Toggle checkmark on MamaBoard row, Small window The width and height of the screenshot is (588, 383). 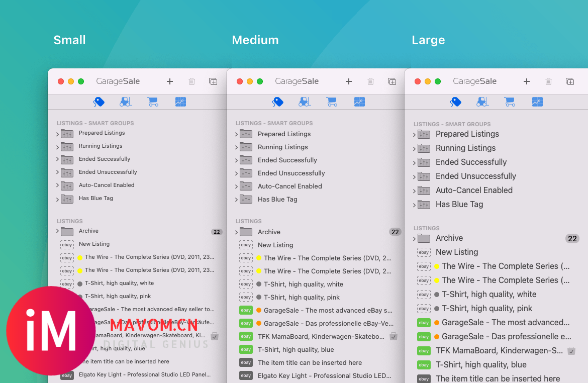click(x=215, y=336)
